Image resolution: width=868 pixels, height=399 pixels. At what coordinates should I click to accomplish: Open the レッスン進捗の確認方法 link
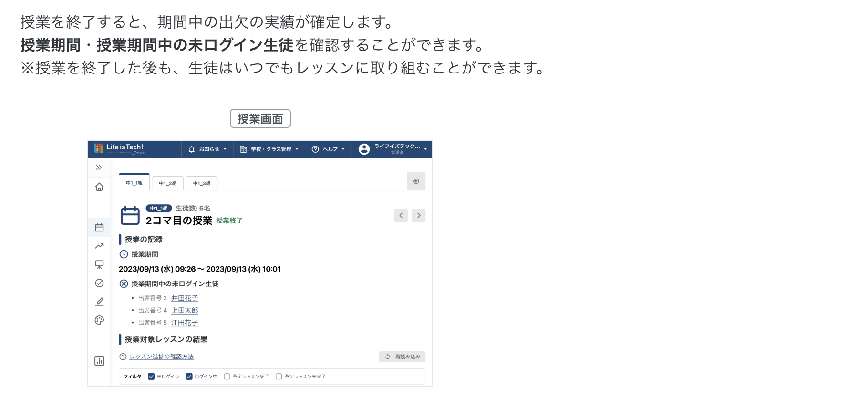click(162, 357)
